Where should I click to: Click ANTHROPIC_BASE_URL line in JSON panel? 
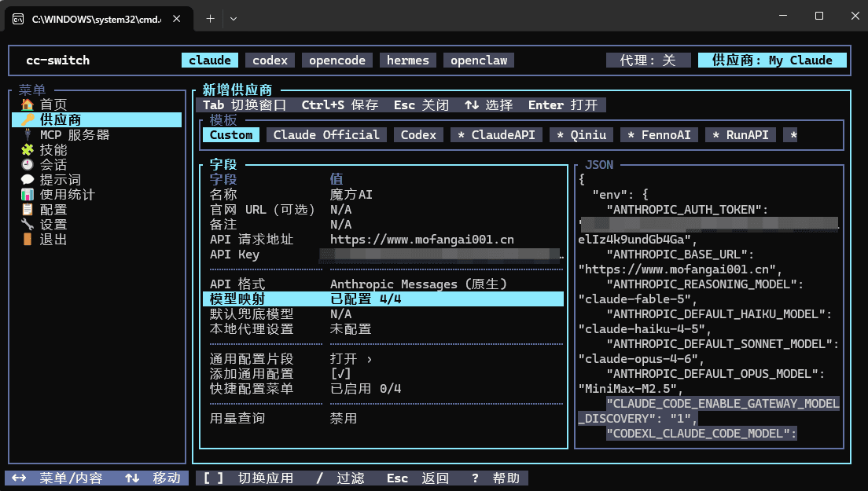[x=680, y=255]
